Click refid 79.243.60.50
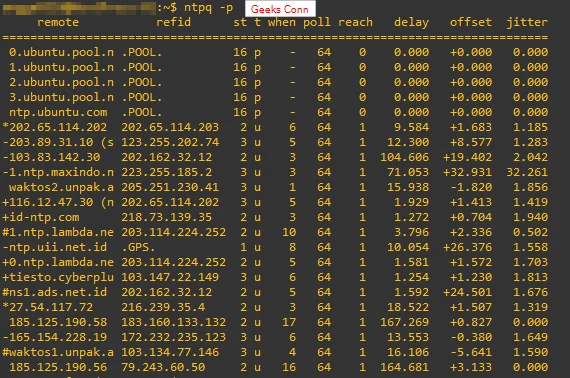Screen dimensions: 570x378 (x=163, y=367)
